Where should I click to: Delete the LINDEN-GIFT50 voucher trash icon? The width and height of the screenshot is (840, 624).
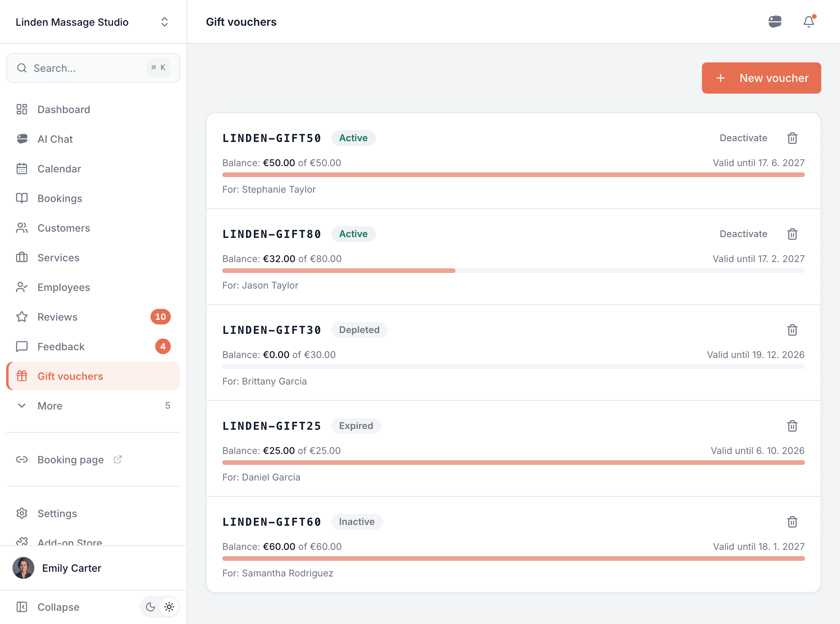(x=792, y=138)
